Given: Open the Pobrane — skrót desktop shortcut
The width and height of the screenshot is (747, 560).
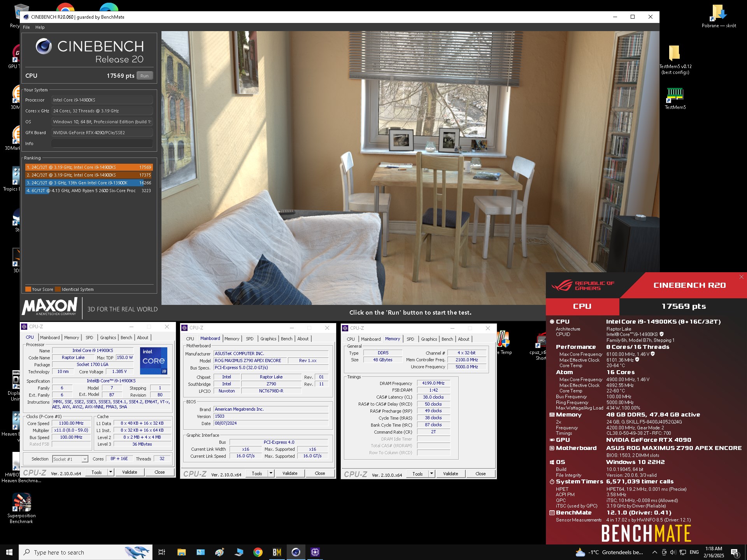Looking at the screenshot, I should point(719,16).
